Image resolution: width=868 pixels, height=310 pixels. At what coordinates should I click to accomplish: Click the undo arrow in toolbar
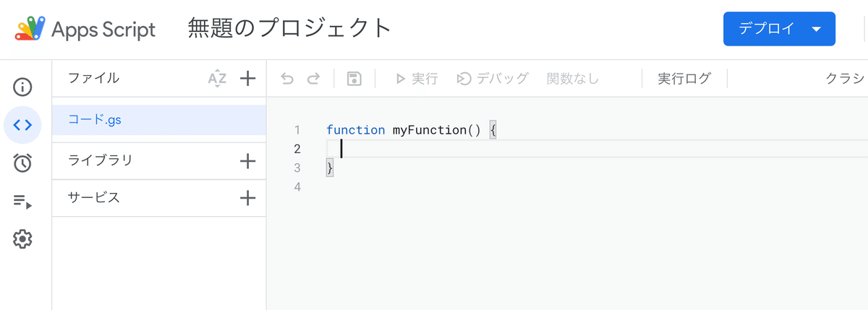[287, 78]
